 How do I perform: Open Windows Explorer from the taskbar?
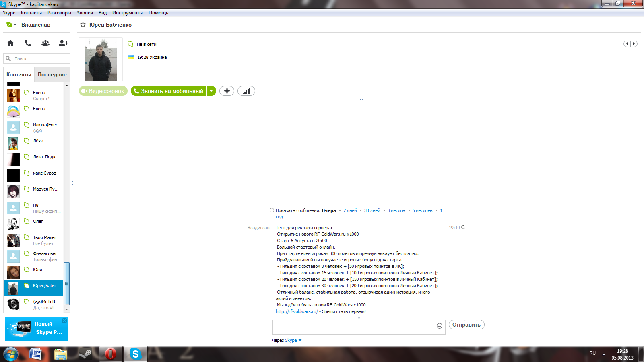coord(60,354)
